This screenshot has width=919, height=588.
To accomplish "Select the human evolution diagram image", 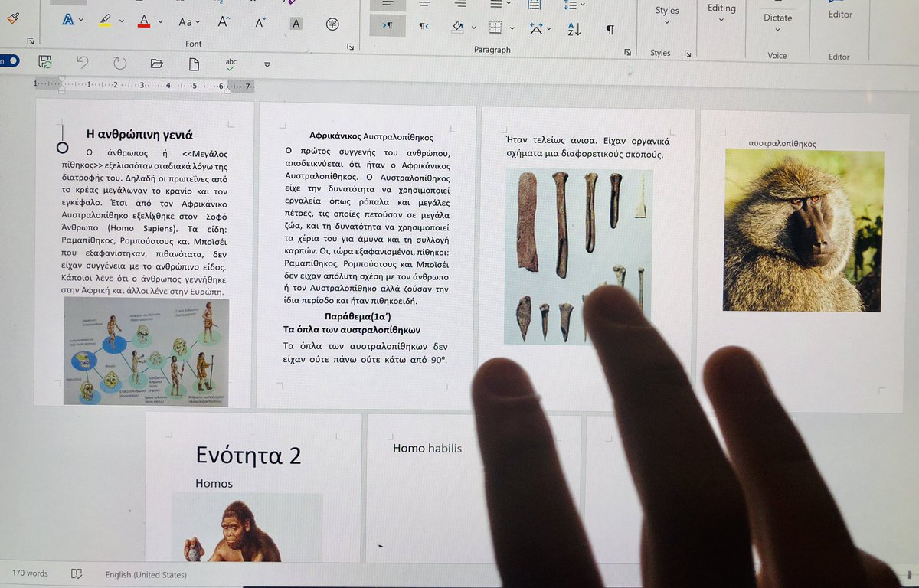I will pos(146,351).
